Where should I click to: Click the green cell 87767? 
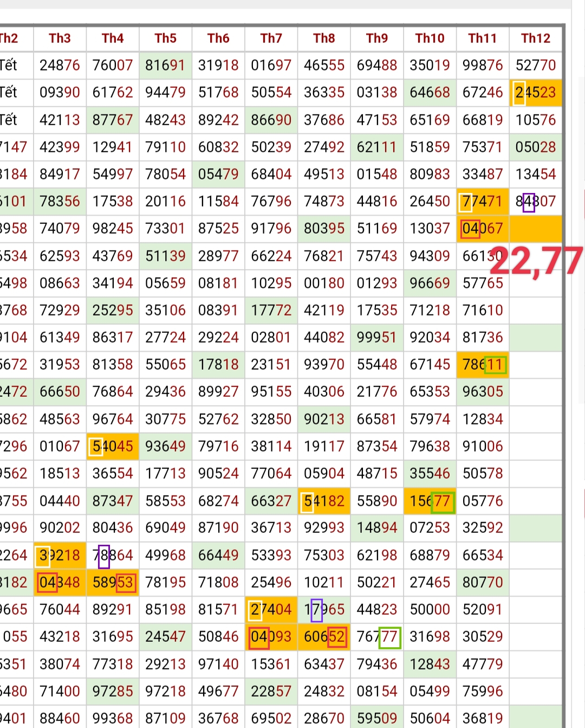[113, 119]
